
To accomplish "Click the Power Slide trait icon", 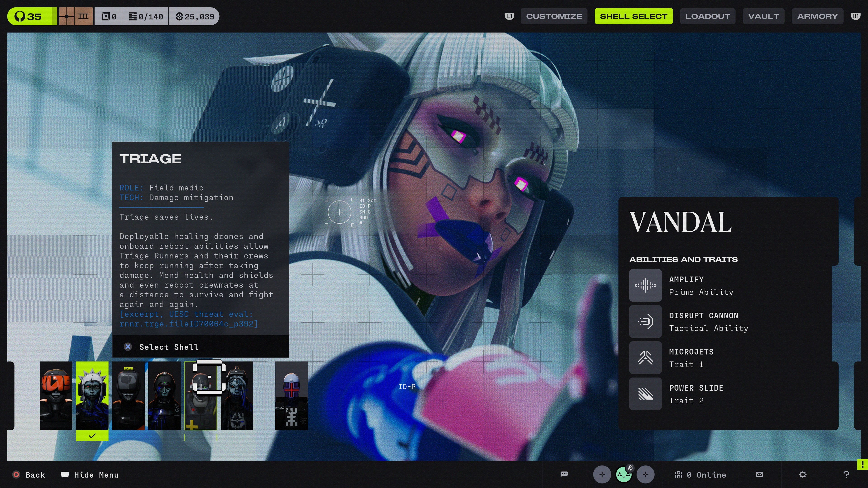I will [645, 394].
